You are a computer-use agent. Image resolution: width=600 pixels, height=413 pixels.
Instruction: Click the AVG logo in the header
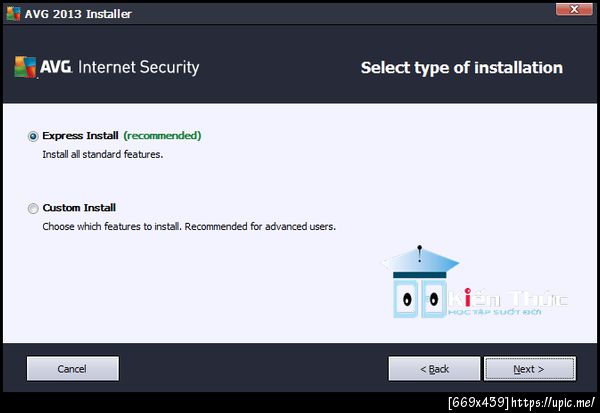pyautogui.click(x=40, y=68)
